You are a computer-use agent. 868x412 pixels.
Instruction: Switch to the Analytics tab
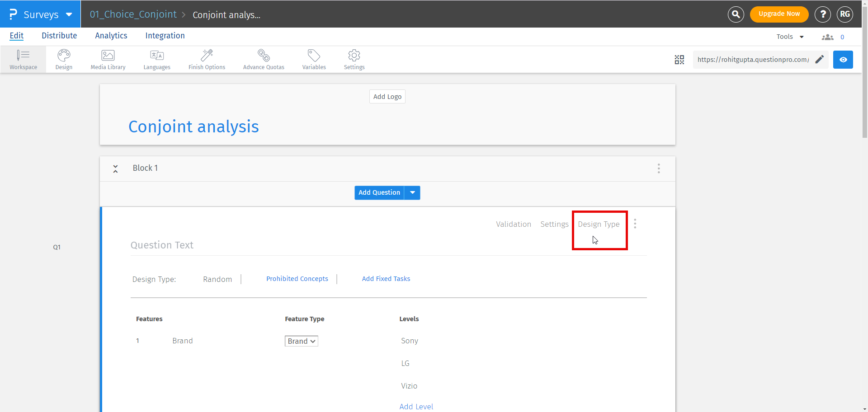[111, 36]
